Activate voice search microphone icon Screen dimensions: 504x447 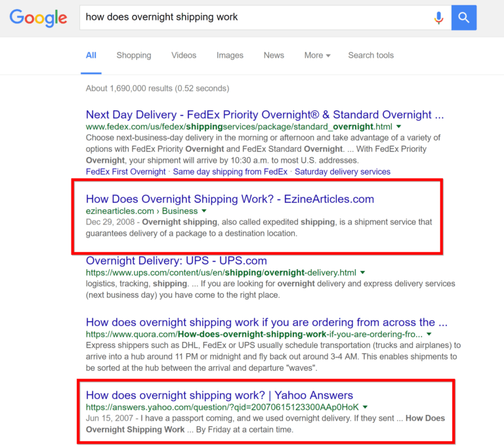pyautogui.click(x=438, y=18)
